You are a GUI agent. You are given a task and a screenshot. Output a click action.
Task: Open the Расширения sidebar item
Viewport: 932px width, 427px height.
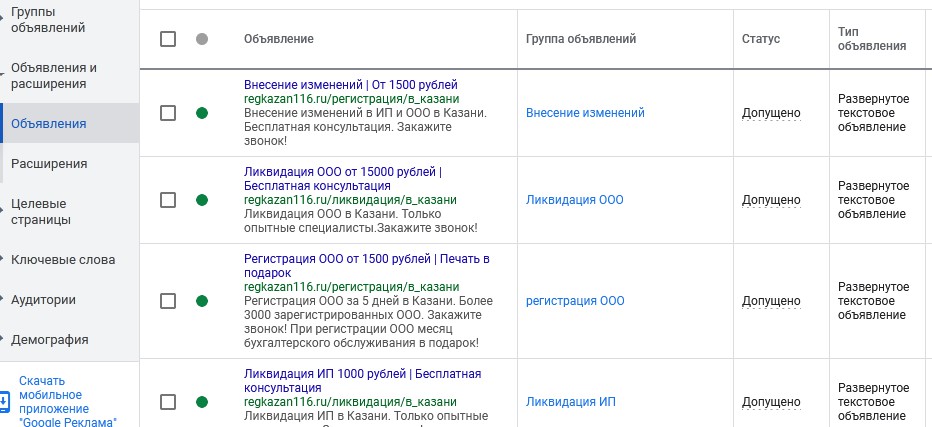click(49, 164)
